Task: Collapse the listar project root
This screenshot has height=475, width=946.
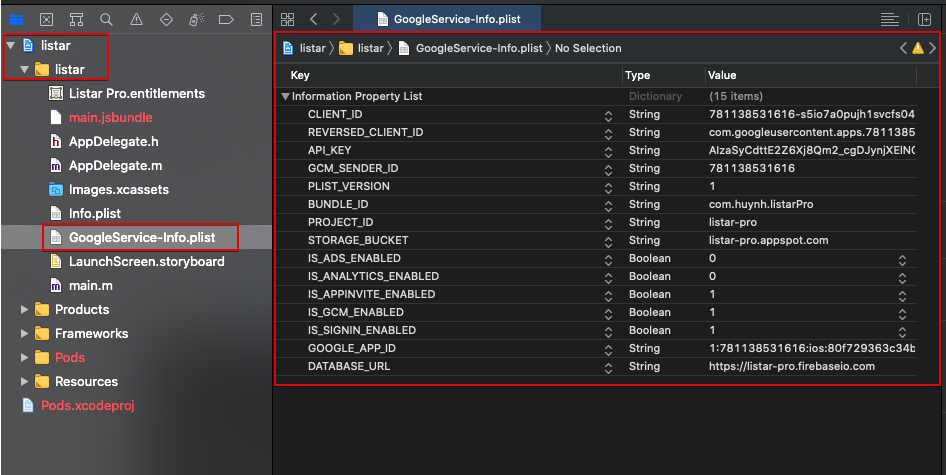Action: (11, 46)
